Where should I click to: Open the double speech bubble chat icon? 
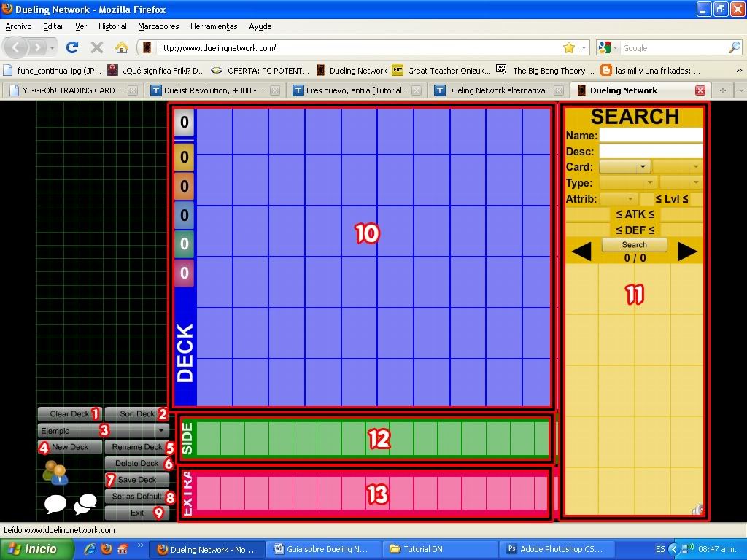pyautogui.click(x=85, y=504)
